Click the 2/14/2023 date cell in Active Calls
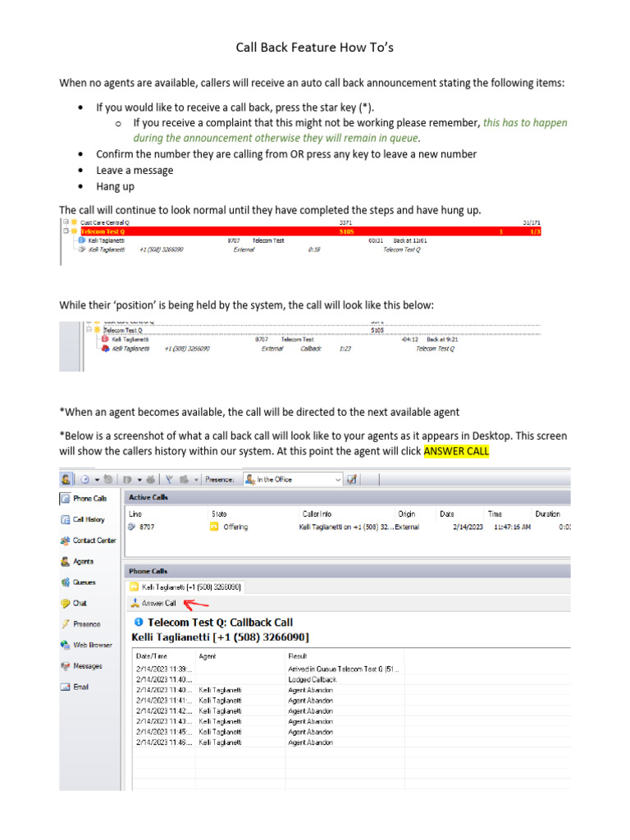Screen dimensions: 630x840 pyautogui.click(x=468, y=527)
